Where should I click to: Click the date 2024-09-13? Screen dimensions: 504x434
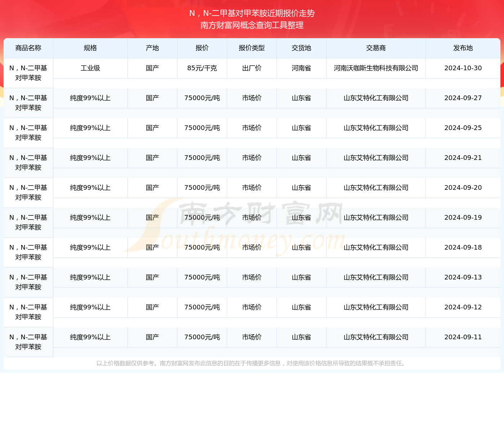(463, 277)
